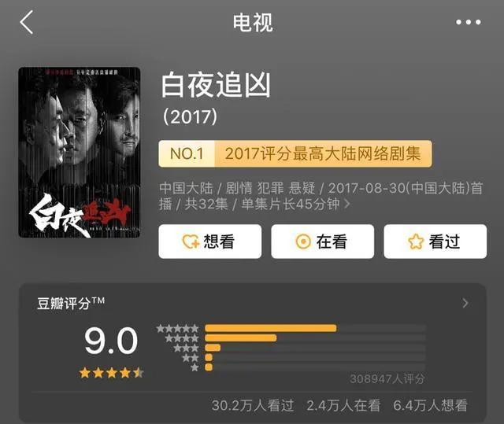Open the NO.1 2017评分最高大陆网络剧集 ranking badge
The width and height of the screenshot is (504, 424).
point(295,153)
